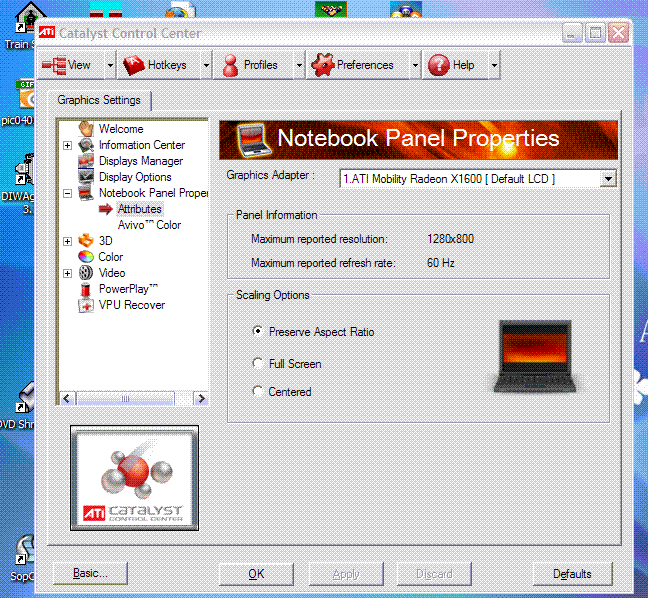Click the red arrow beside Attributes

pos(106,209)
